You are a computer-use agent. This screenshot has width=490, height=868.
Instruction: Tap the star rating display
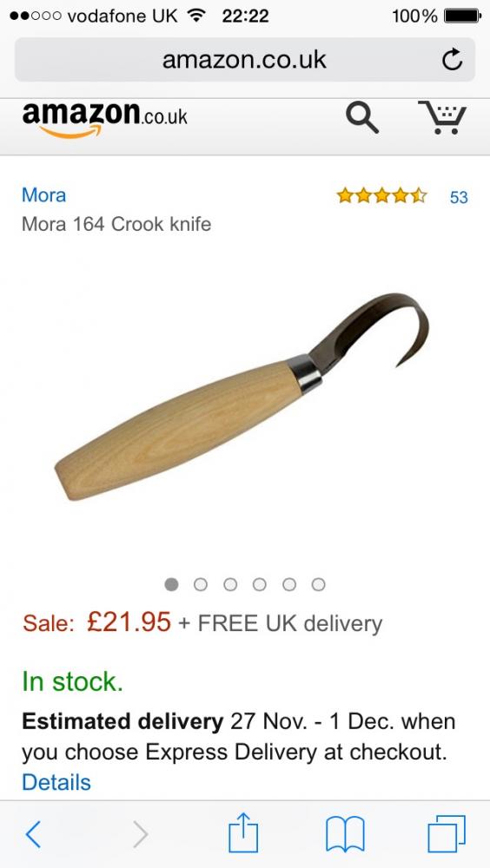(382, 195)
